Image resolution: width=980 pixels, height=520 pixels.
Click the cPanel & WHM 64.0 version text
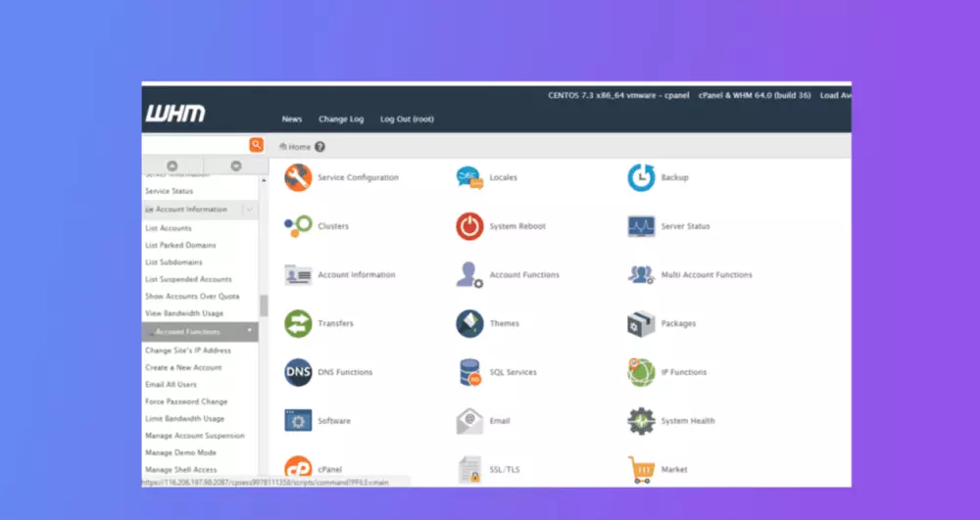(x=755, y=96)
